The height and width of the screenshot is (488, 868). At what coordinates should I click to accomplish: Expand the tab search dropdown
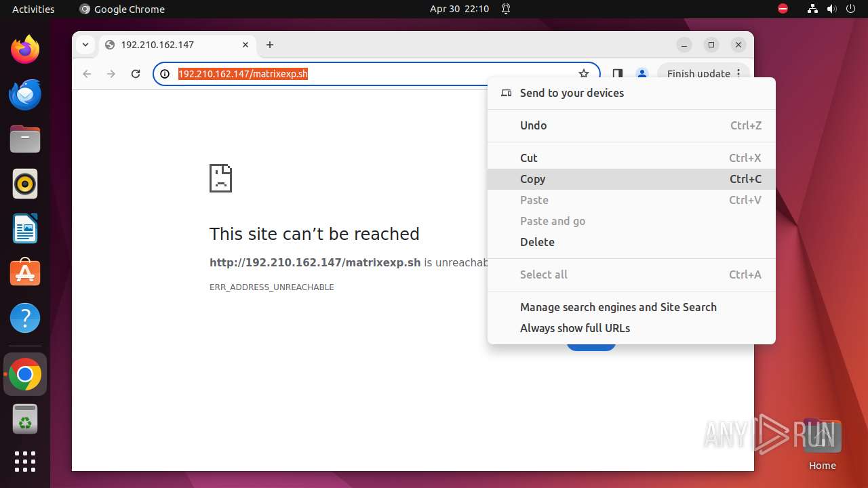(85, 45)
